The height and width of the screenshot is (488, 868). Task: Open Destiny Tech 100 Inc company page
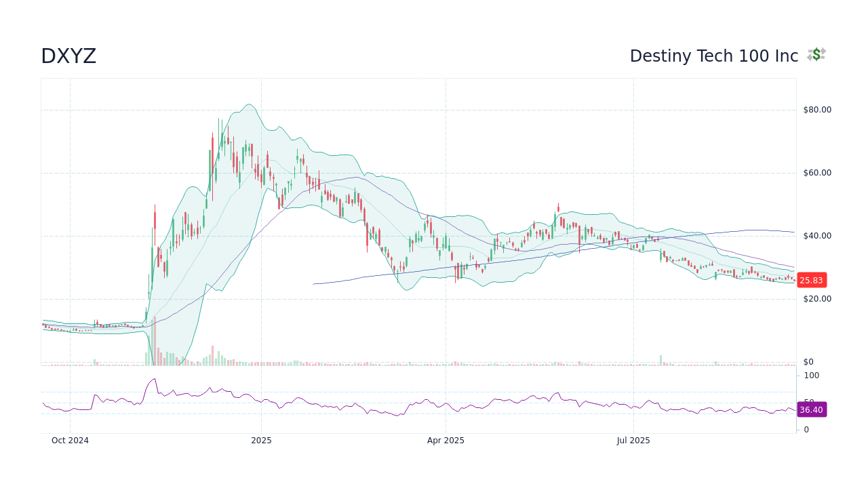pos(714,56)
